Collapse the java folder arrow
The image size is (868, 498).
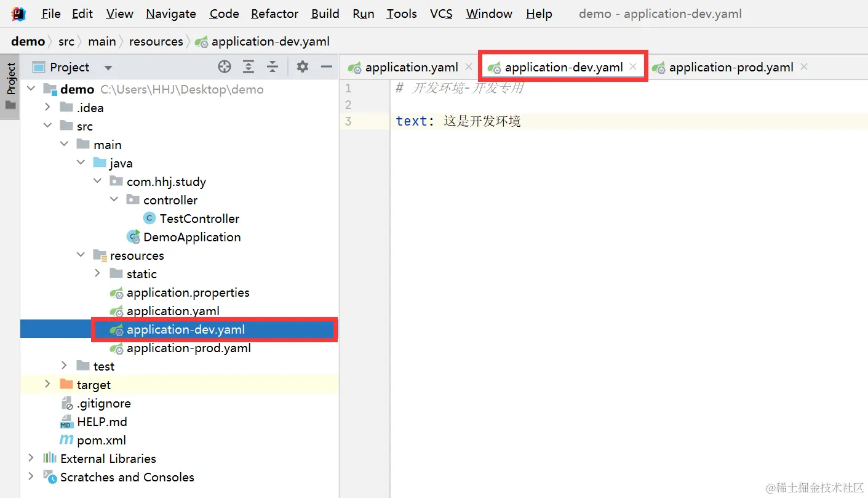pyautogui.click(x=81, y=163)
